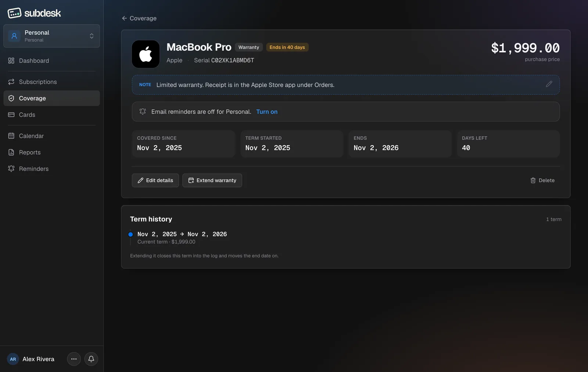588x372 pixels.
Task: Open the more options ellipsis button
Action: pos(74,359)
